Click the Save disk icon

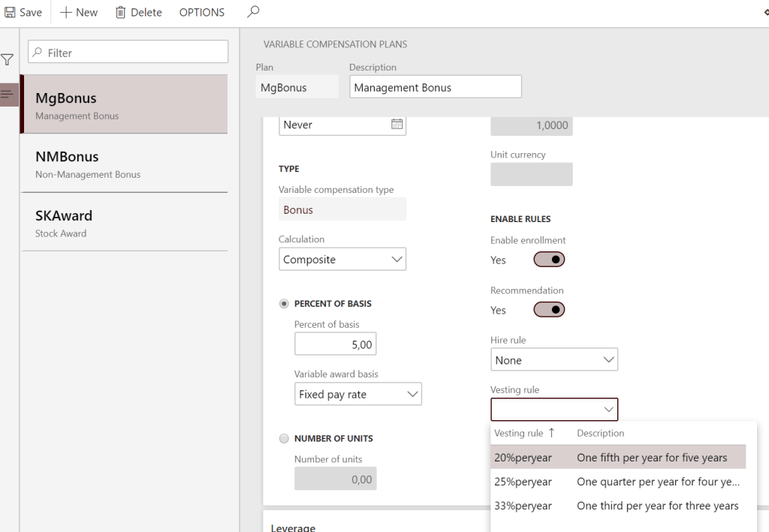pos(11,12)
